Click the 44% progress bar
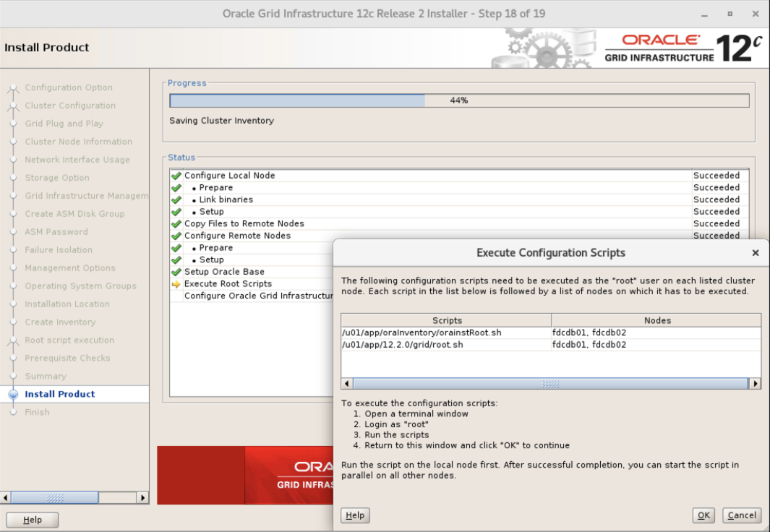Viewport: 770px width, 532px height. coord(459,100)
